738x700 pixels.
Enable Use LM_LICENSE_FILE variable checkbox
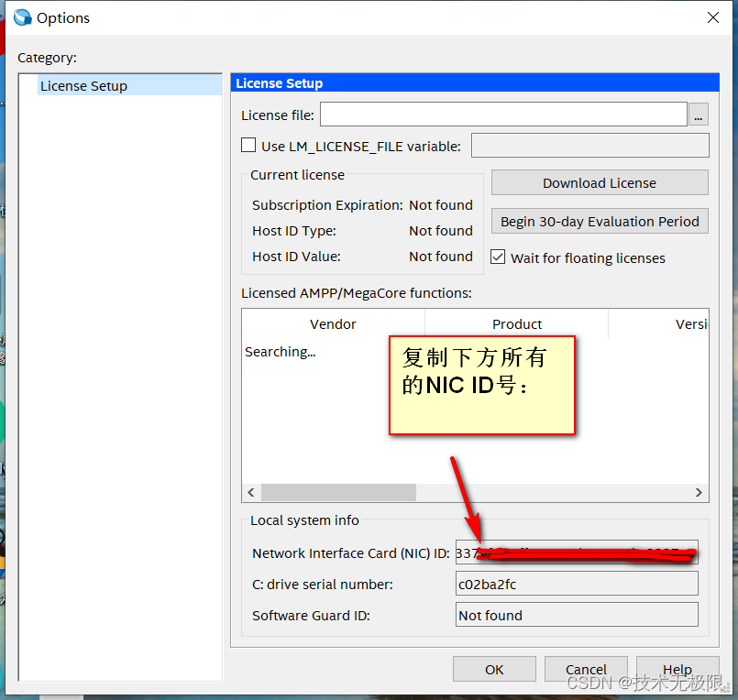pyautogui.click(x=248, y=145)
